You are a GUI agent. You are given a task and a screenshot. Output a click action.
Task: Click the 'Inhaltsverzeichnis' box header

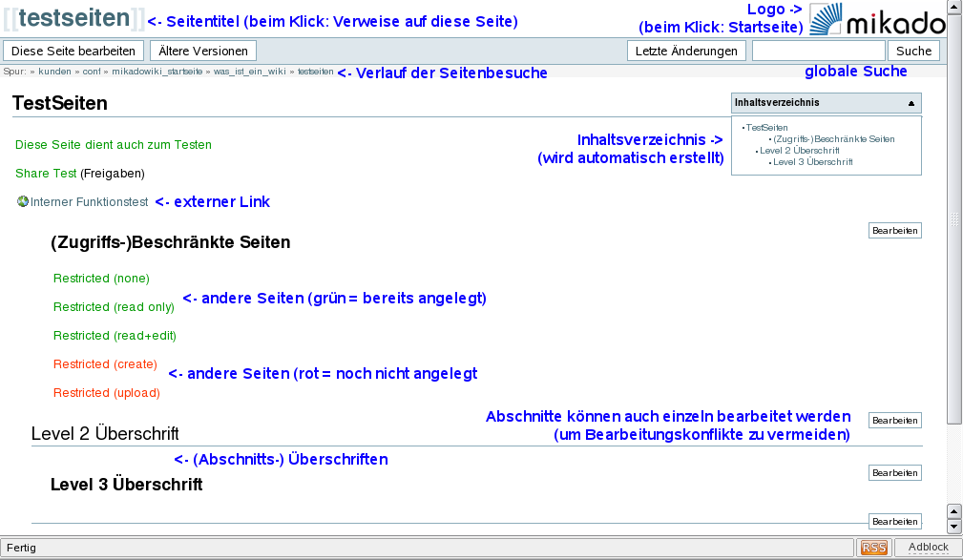(x=827, y=102)
